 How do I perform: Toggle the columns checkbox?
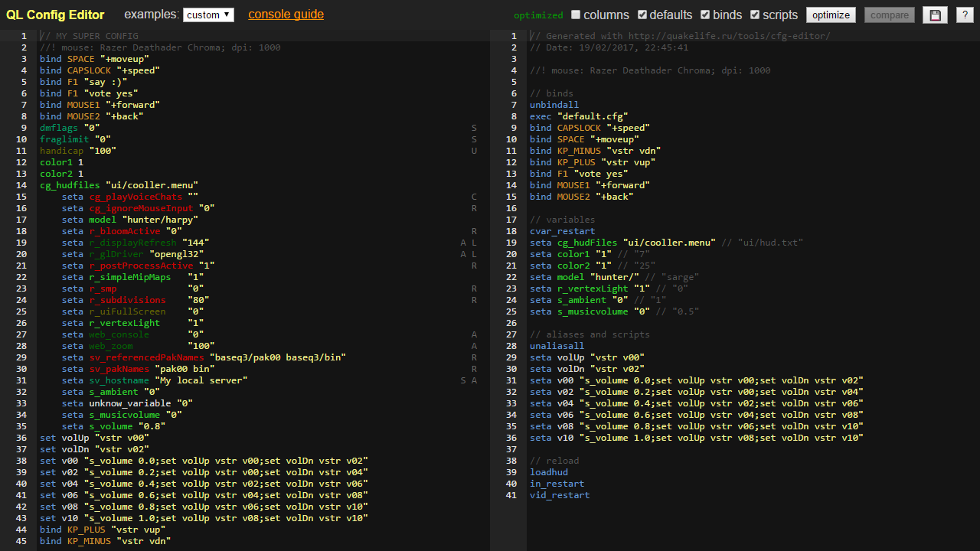(577, 15)
